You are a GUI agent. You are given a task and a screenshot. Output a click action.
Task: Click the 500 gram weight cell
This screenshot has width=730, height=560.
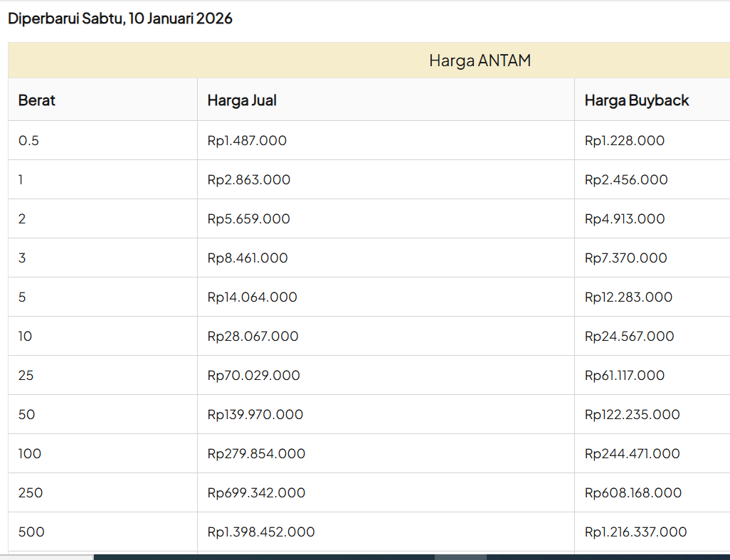[x=31, y=532]
